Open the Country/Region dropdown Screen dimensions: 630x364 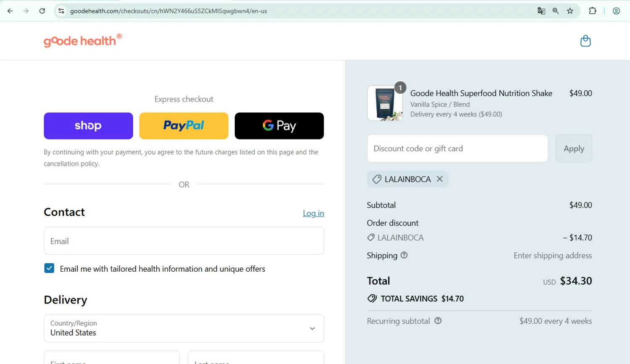click(x=184, y=328)
